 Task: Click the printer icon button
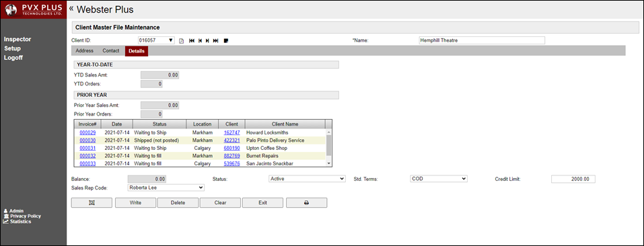(x=306, y=202)
